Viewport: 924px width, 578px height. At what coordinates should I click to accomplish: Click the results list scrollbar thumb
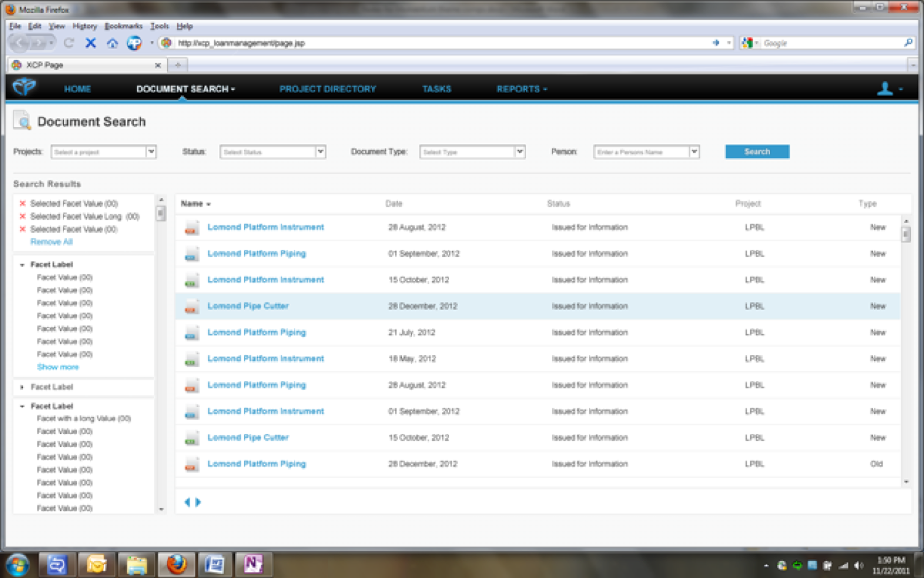906,235
